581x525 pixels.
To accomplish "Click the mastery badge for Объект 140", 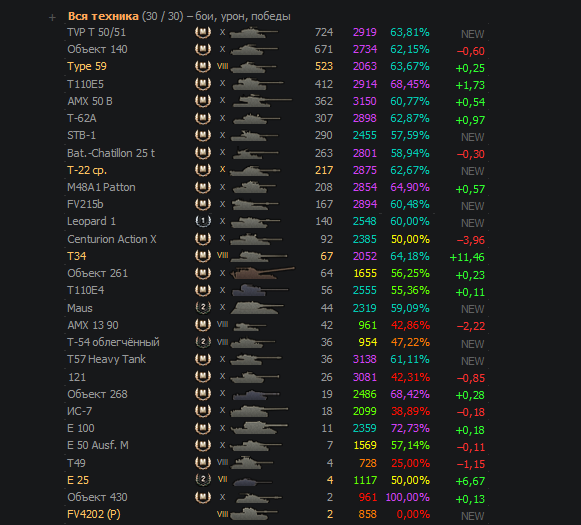I will point(203,49).
